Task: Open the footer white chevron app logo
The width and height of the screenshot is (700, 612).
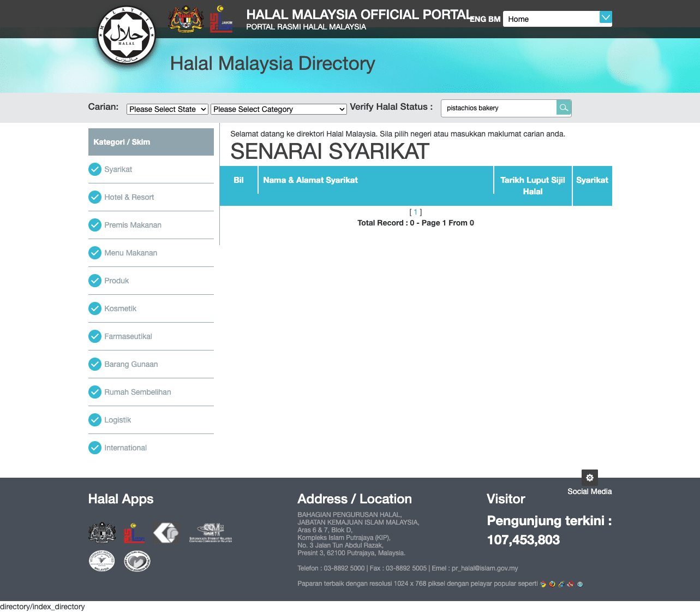Action: point(166,533)
